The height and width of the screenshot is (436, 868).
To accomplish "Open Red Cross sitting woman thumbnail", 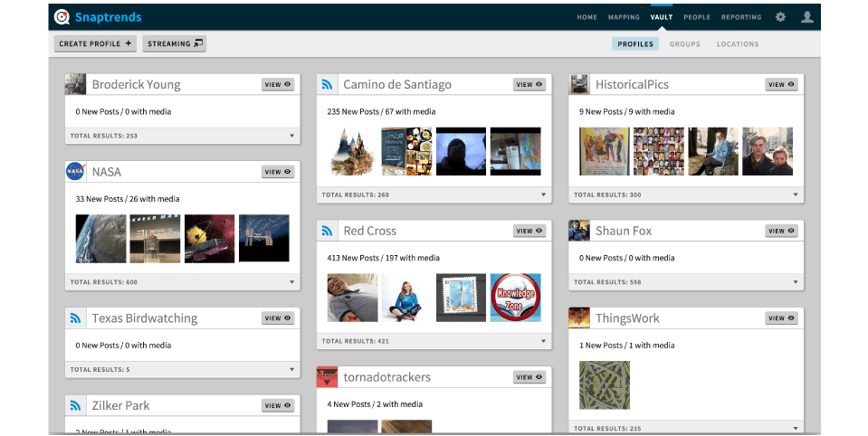I will pos(407,298).
